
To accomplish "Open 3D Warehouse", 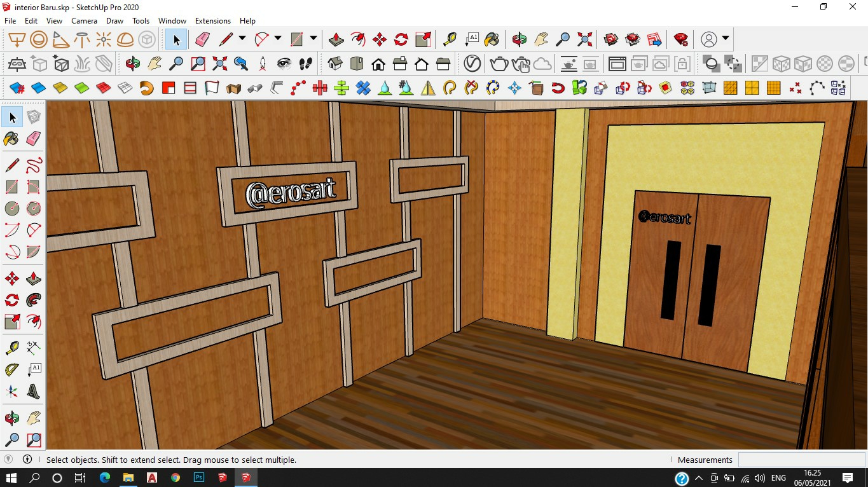I will (x=611, y=39).
